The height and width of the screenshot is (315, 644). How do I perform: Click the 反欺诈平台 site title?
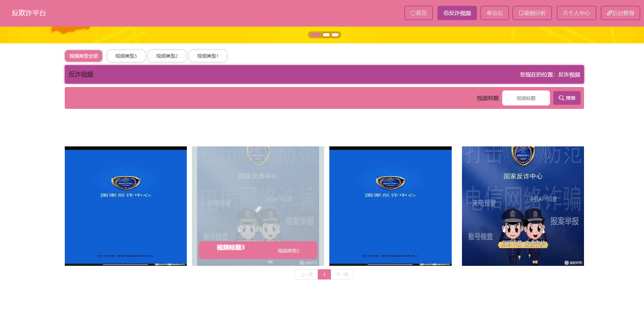(29, 13)
